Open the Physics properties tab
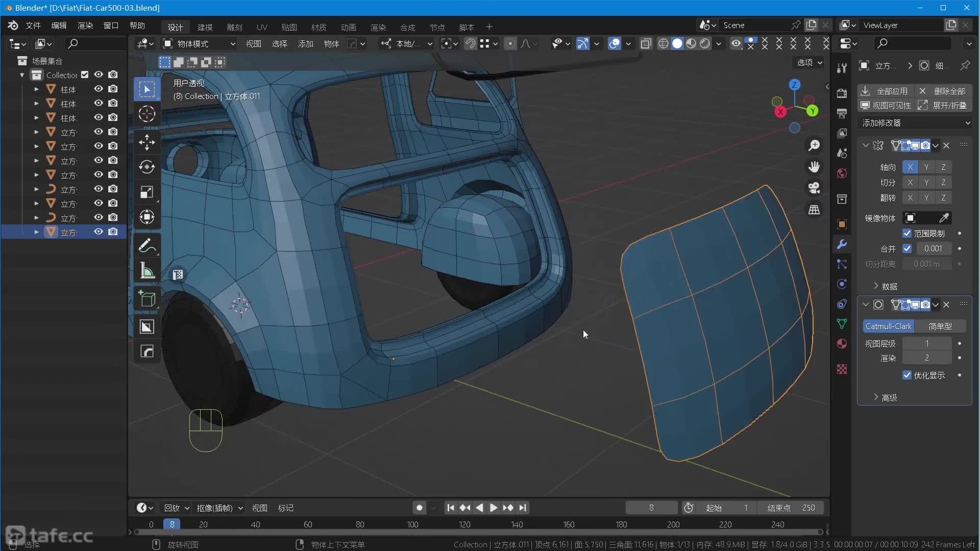 [842, 284]
